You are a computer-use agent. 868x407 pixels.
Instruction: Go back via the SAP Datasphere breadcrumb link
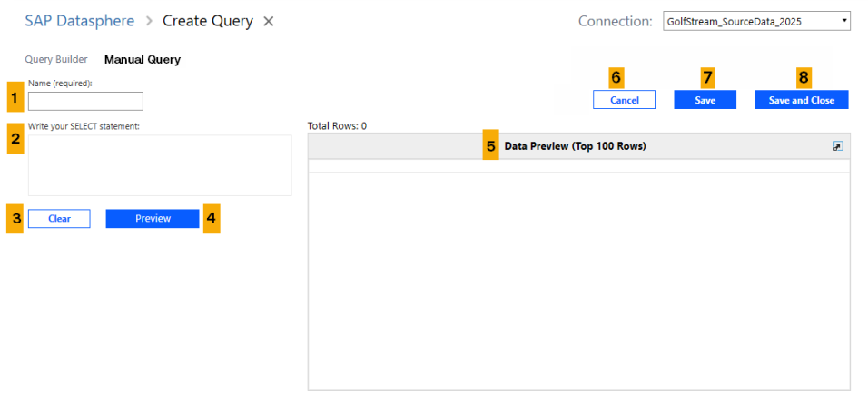(79, 22)
